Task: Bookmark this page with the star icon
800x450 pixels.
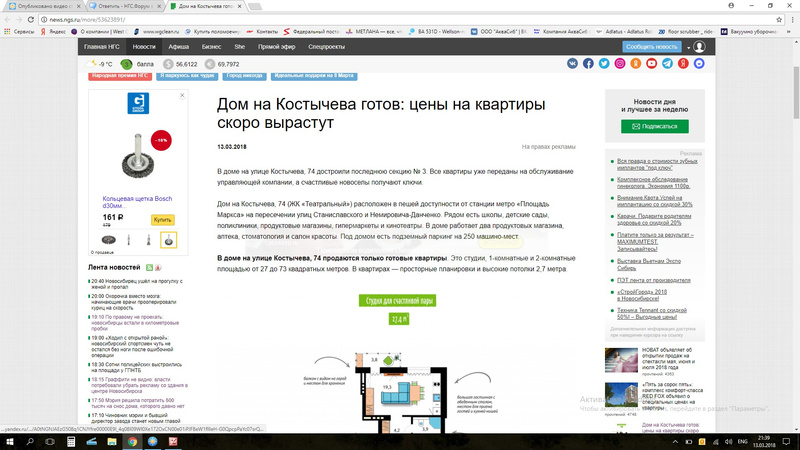Action: pos(779,19)
